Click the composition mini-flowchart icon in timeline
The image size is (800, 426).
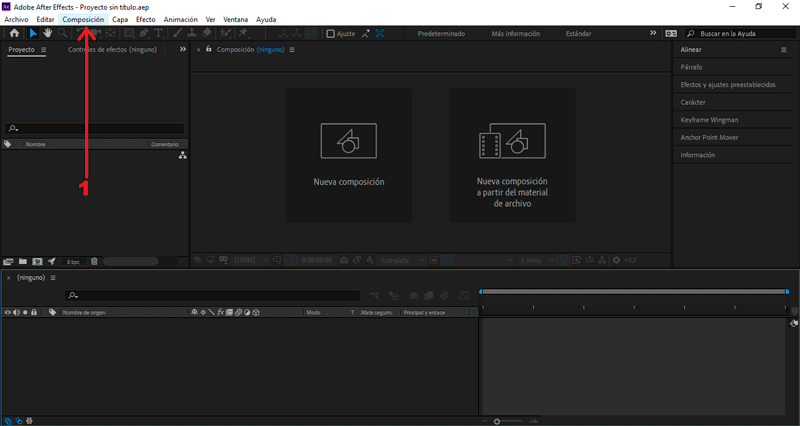tap(374, 295)
